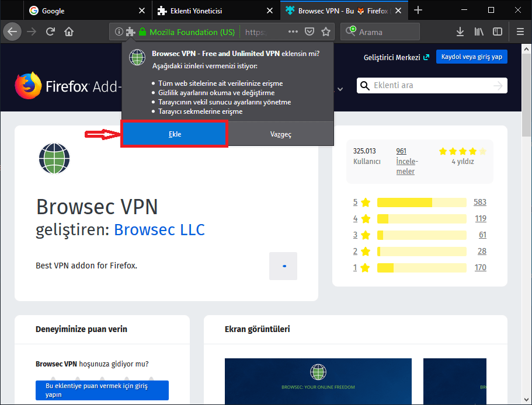
Task: Click Vazgeç to cancel installation
Action: (x=280, y=134)
